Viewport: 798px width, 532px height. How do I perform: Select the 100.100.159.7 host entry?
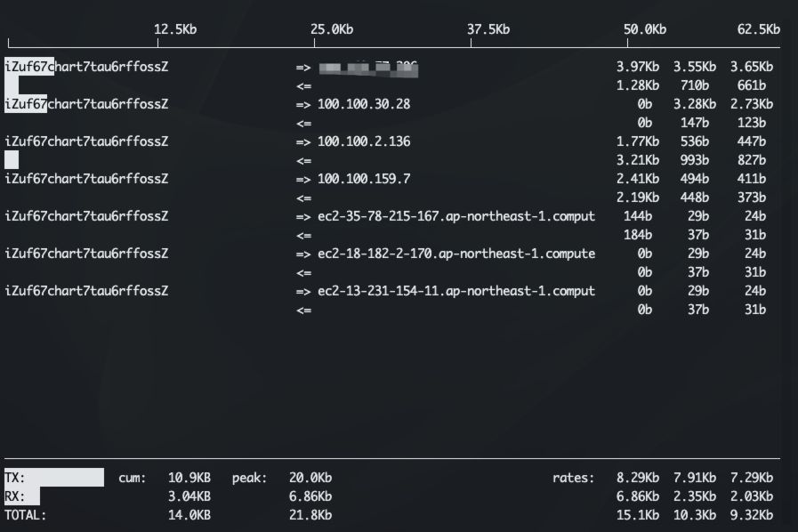pos(364,179)
